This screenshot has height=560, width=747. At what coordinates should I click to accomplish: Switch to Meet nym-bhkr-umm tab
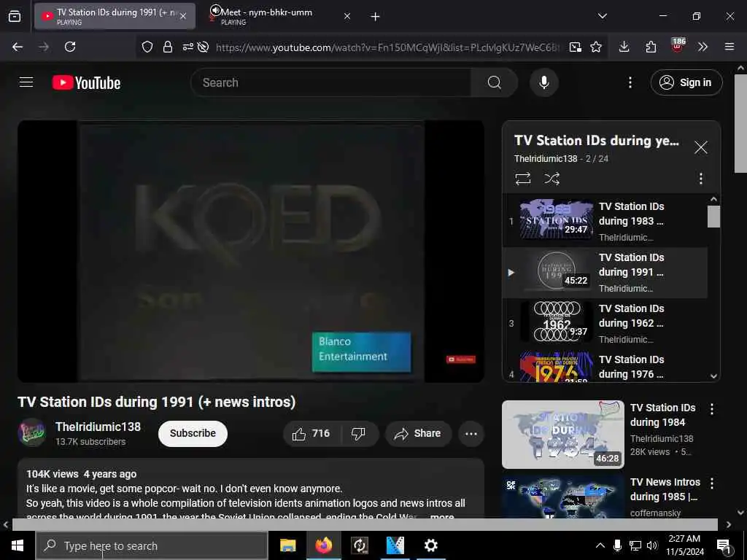click(x=281, y=16)
